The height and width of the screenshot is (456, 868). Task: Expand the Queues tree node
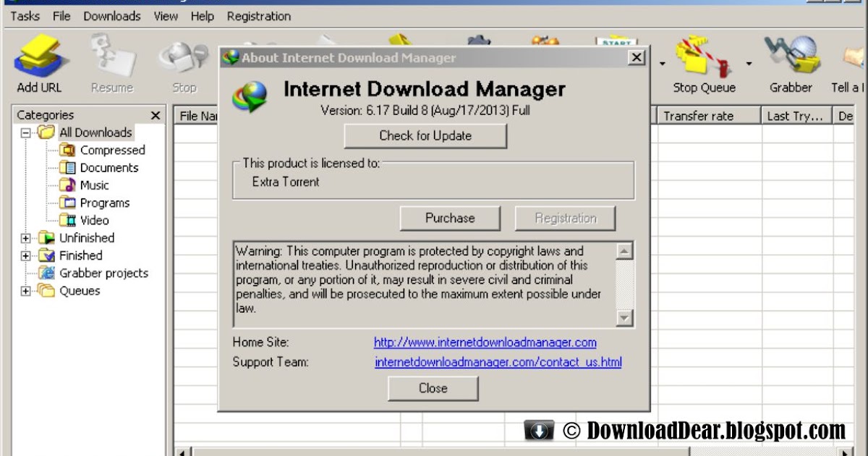pos(26,291)
